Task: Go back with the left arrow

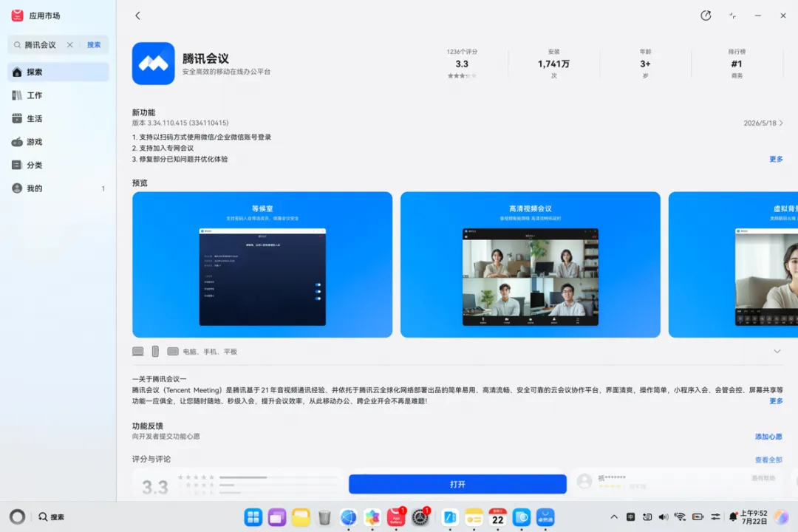Action: pos(137,16)
